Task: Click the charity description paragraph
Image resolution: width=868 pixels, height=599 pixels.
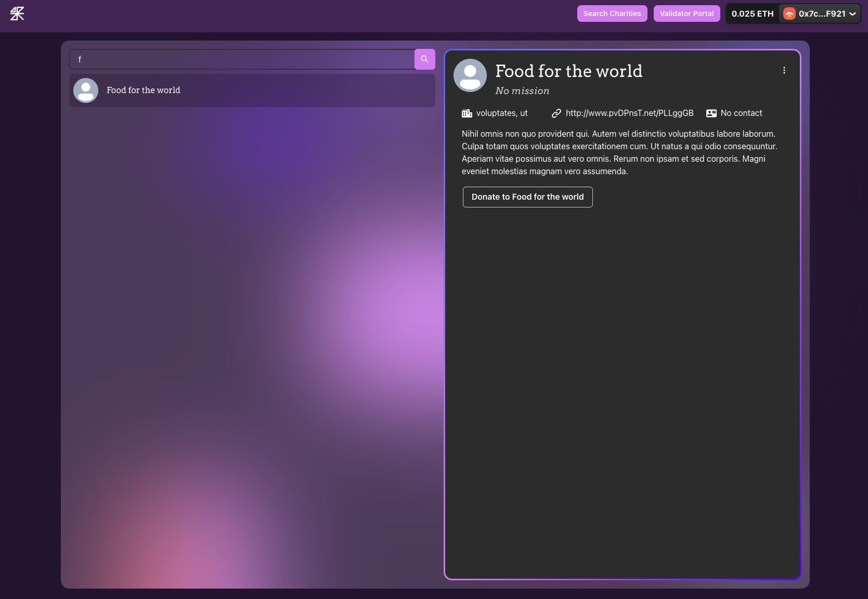Action: click(620, 152)
